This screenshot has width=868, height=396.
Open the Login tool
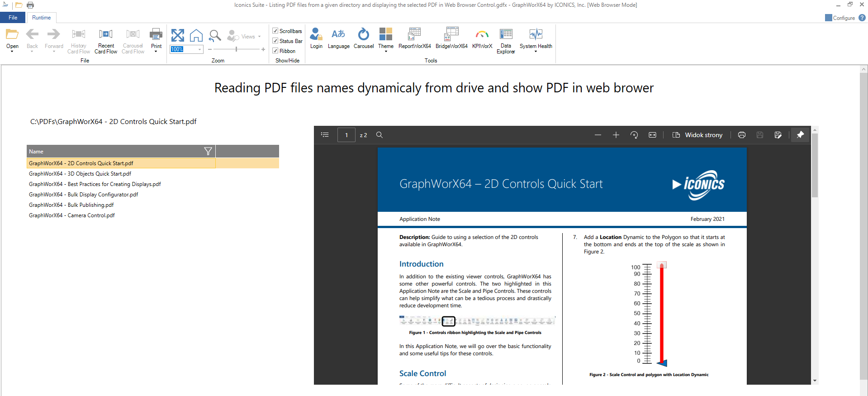click(316, 38)
